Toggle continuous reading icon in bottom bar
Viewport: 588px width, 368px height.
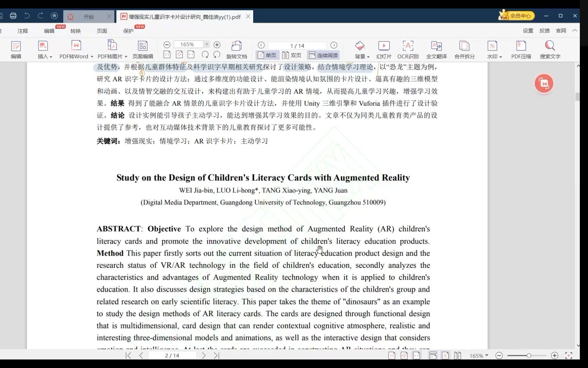pyautogui.click(x=433, y=355)
